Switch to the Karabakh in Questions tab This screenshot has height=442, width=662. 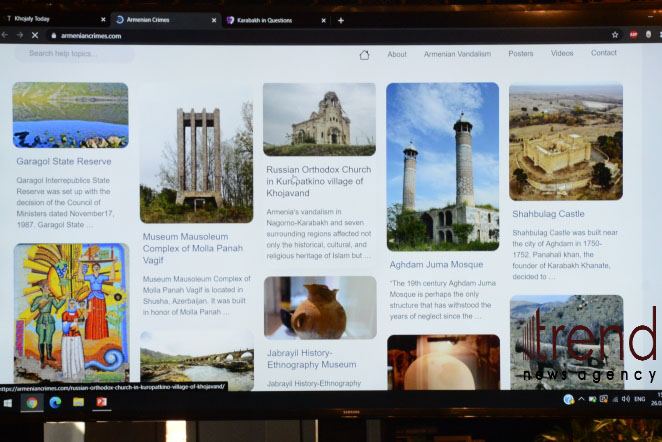point(270,20)
